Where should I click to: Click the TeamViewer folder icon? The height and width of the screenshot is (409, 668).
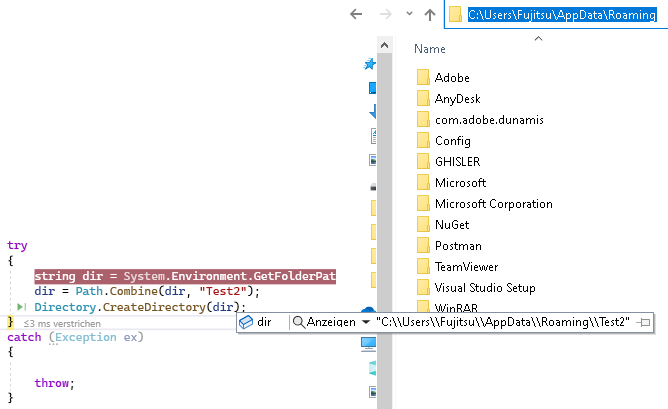click(423, 266)
